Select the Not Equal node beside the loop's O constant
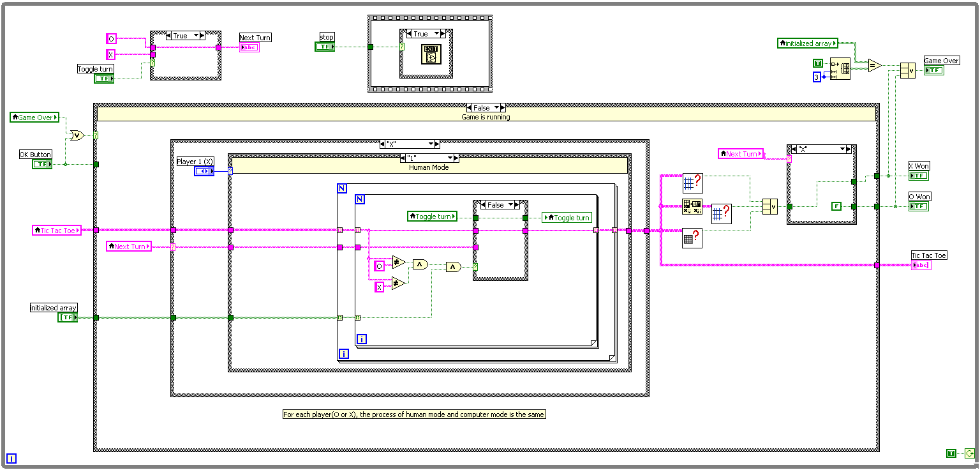The width and height of the screenshot is (980, 470). [399, 262]
